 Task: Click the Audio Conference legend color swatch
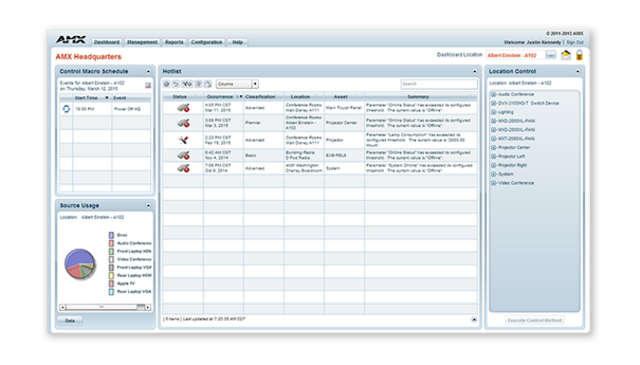pyautogui.click(x=111, y=243)
